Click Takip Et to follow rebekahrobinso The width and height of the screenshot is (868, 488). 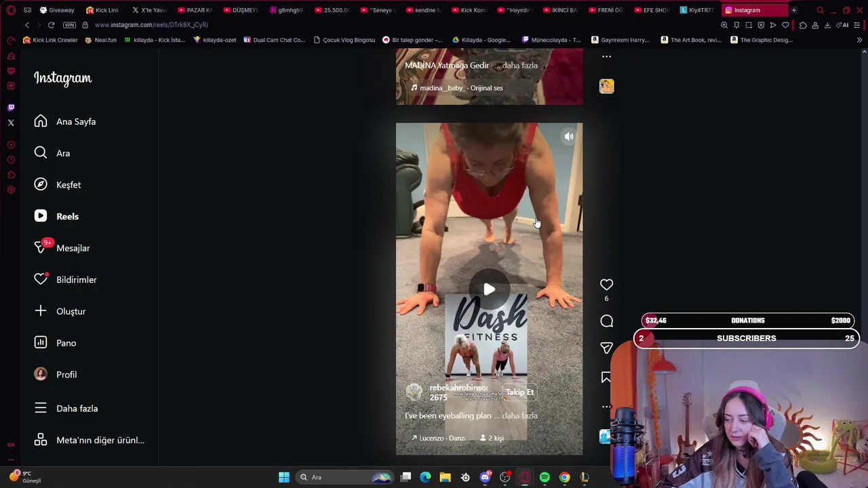(519, 392)
